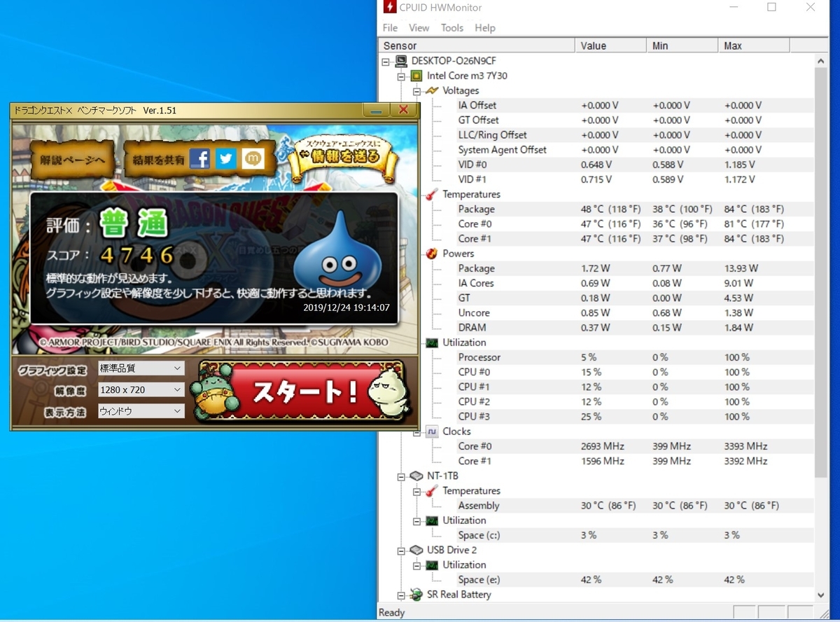
Task: Click the Voltages lightning icon
Action: [432, 90]
